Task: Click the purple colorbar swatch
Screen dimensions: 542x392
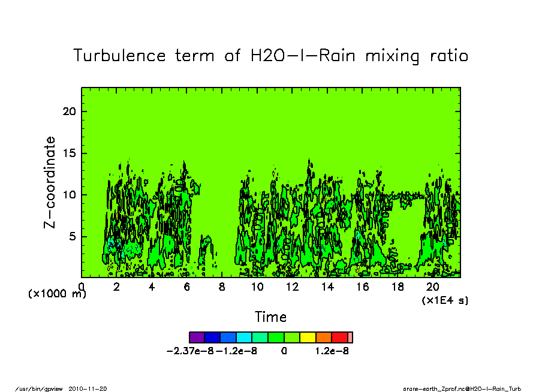Action: 197,337
